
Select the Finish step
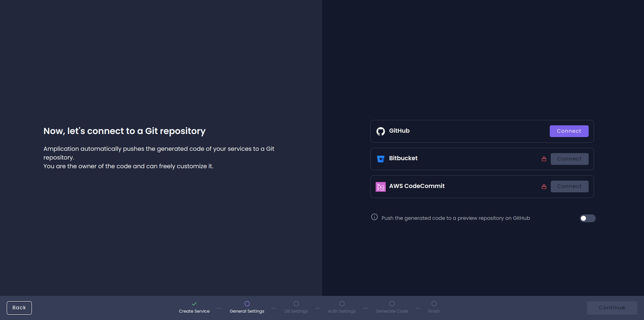[434, 307]
